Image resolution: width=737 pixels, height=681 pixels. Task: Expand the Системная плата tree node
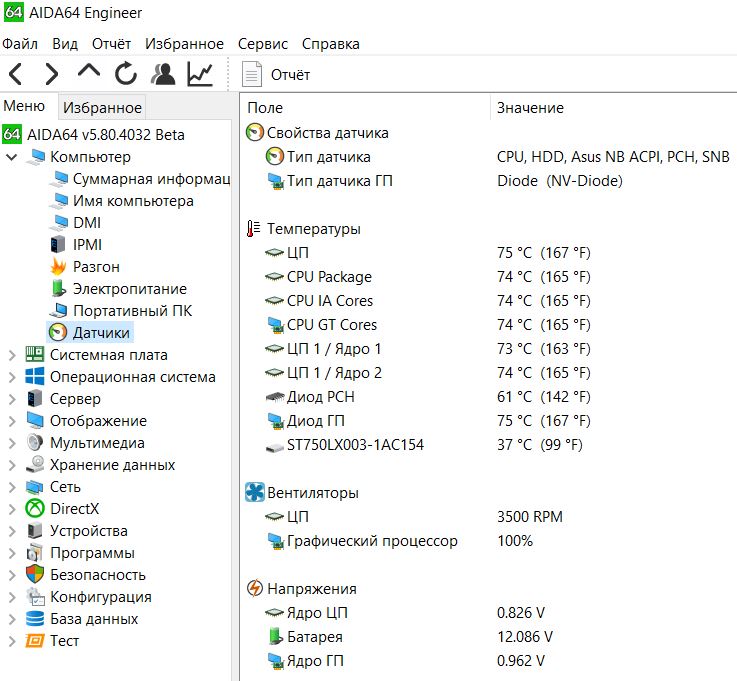click(x=12, y=355)
